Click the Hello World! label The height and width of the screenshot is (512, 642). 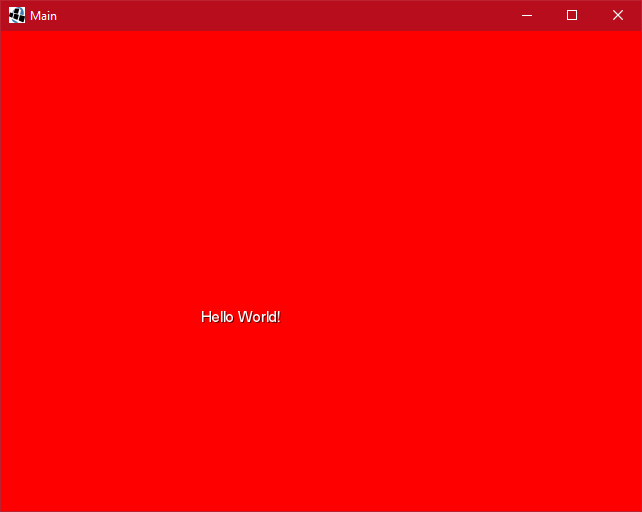point(241,317)
